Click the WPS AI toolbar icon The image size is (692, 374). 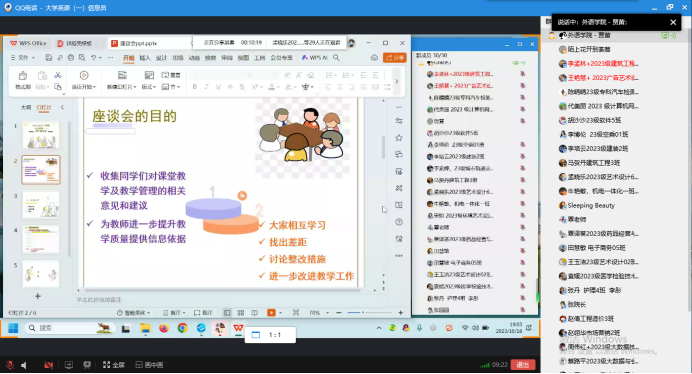tap(314, 58)
